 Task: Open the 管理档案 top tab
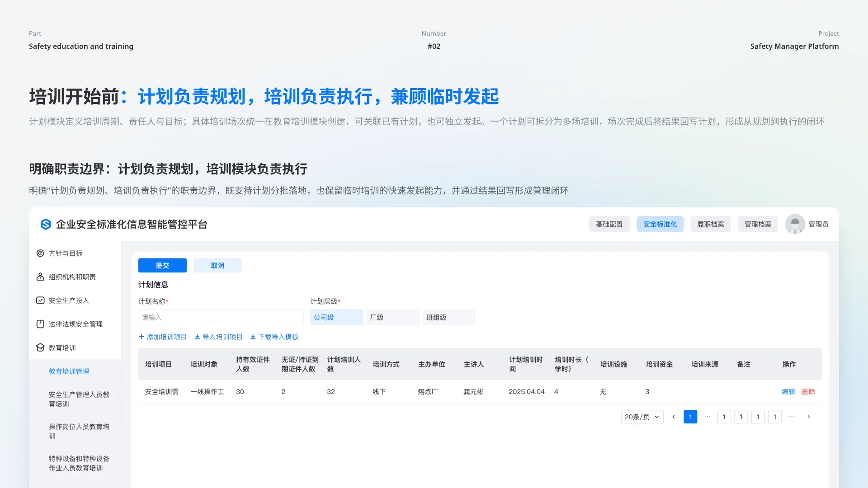(758, 224)
